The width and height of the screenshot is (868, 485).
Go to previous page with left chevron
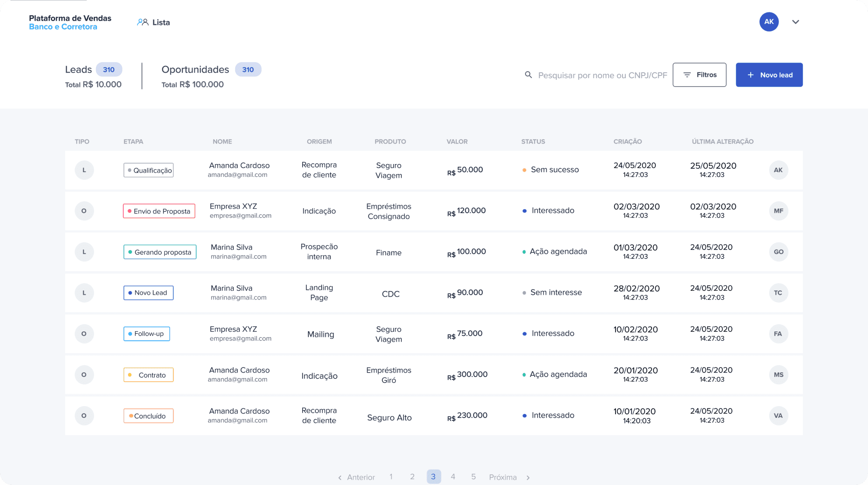340,477
